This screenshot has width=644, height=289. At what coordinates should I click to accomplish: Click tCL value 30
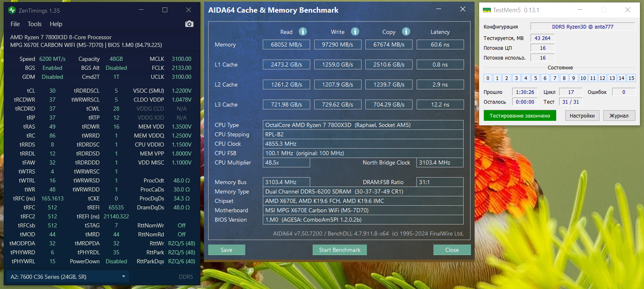click(52, 91)
